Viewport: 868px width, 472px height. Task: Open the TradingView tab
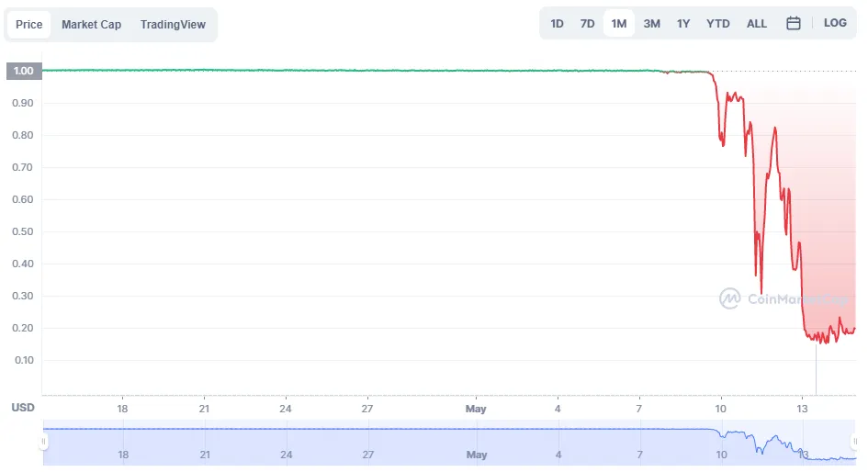tap(173, 25)
